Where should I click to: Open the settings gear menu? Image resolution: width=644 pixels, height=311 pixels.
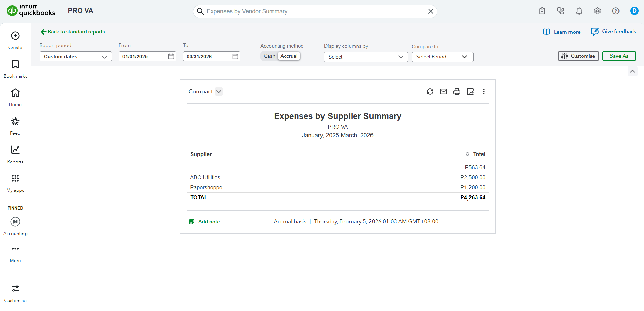tap(597, 11)
